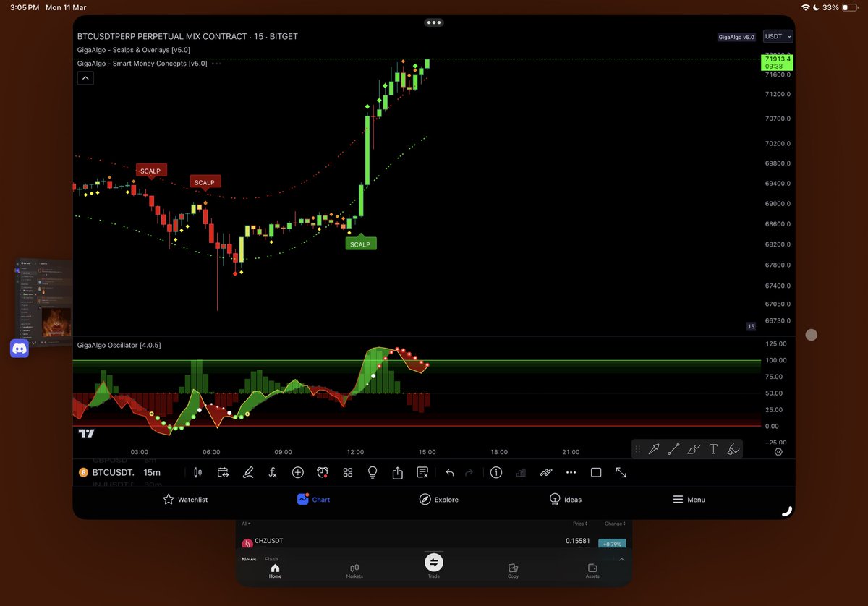Click the square fullscreen rectangle icon
The width and height of the screenshot is (868, 606).
click(x=596, y=472)
